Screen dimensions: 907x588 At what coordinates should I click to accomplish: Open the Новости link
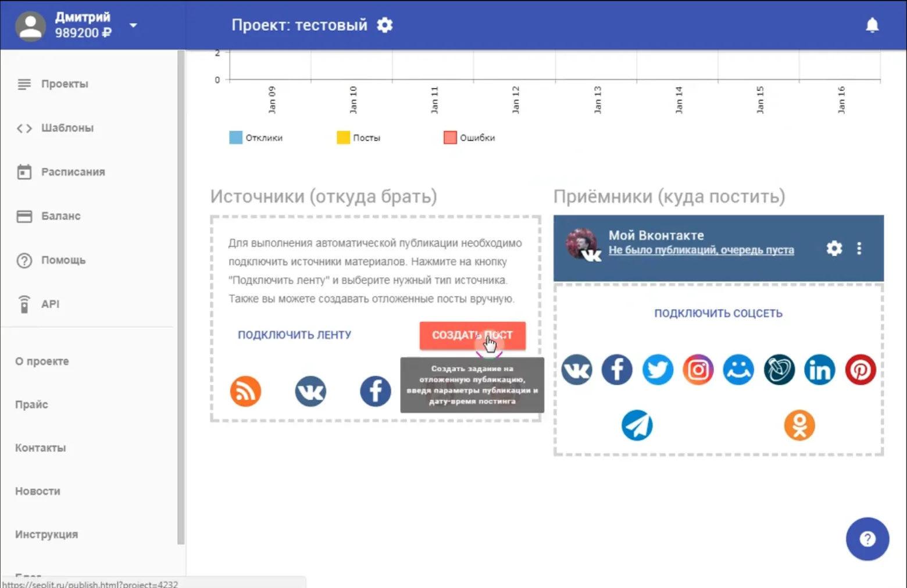click(x=38, y=491)
